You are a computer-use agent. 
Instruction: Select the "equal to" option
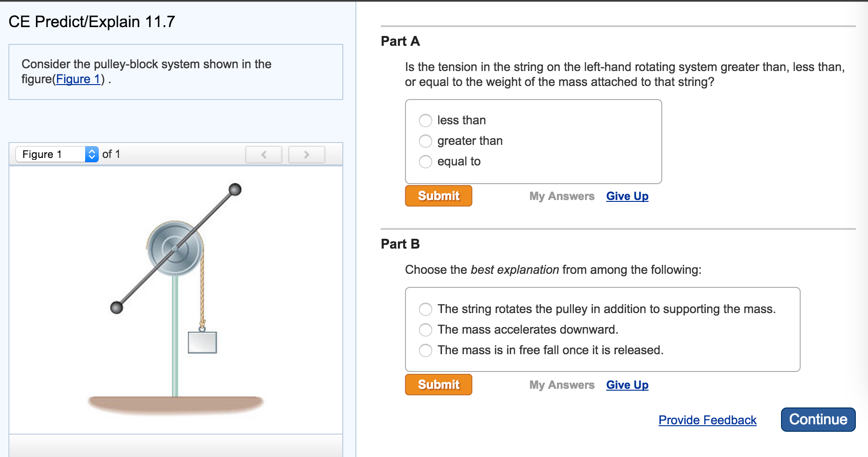[425, 162]
